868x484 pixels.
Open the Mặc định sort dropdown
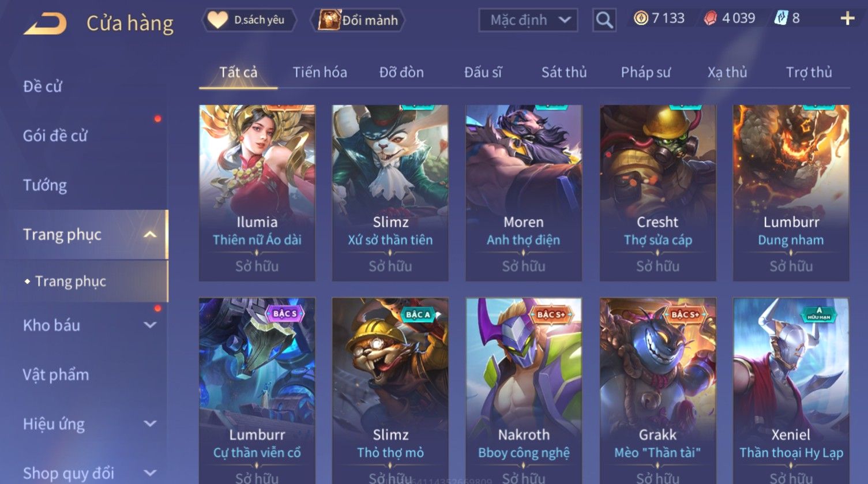(528, 20)
